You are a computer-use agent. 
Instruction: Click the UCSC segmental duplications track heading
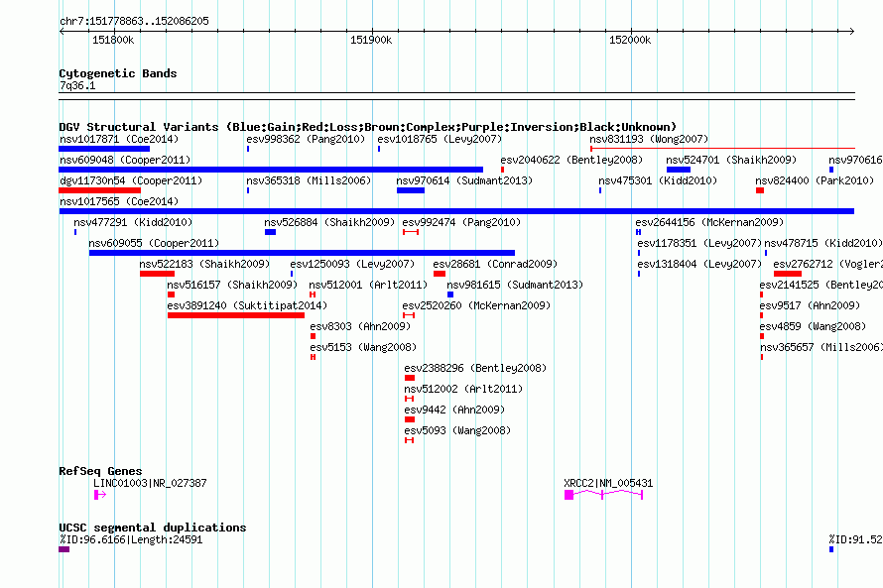click(x=153, y=528)
